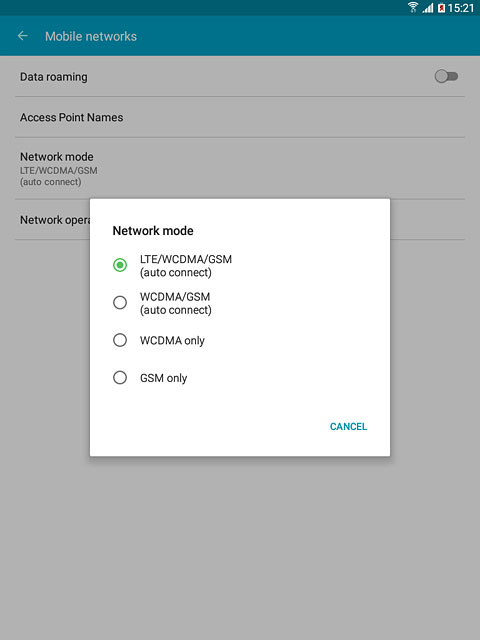
Task: Tap the Network mode dialog title
Action: pyautogui.click(x=153, y=231)
